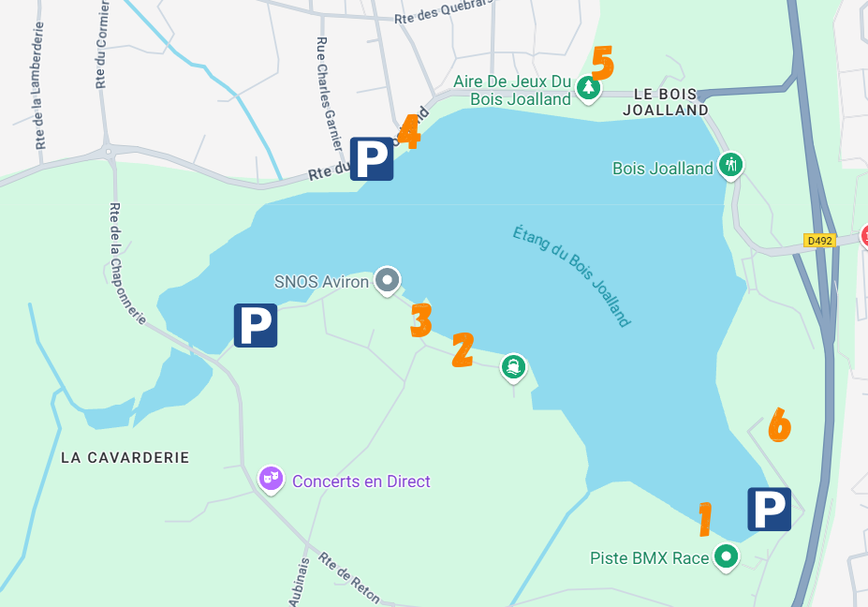Click the LA CAVARDERIE place label

(x=125, y=457)
